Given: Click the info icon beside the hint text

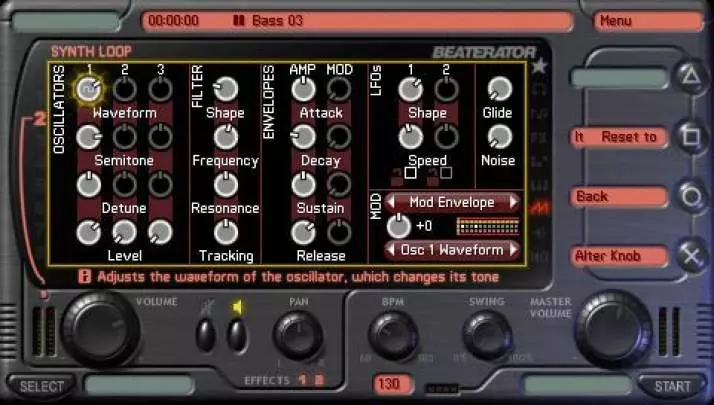Looking at the screenshot, I should pyautogui.click(x=84, y=277).
